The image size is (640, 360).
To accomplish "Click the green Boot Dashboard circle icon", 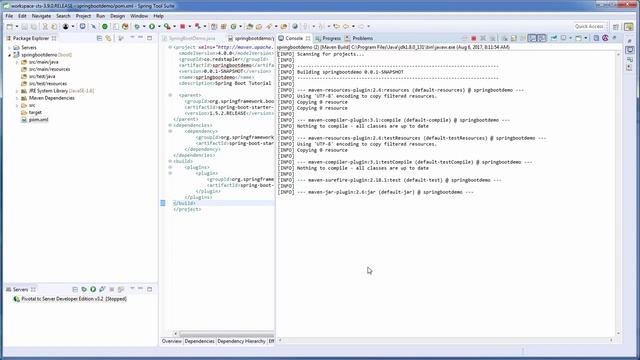I will [105, 27].
